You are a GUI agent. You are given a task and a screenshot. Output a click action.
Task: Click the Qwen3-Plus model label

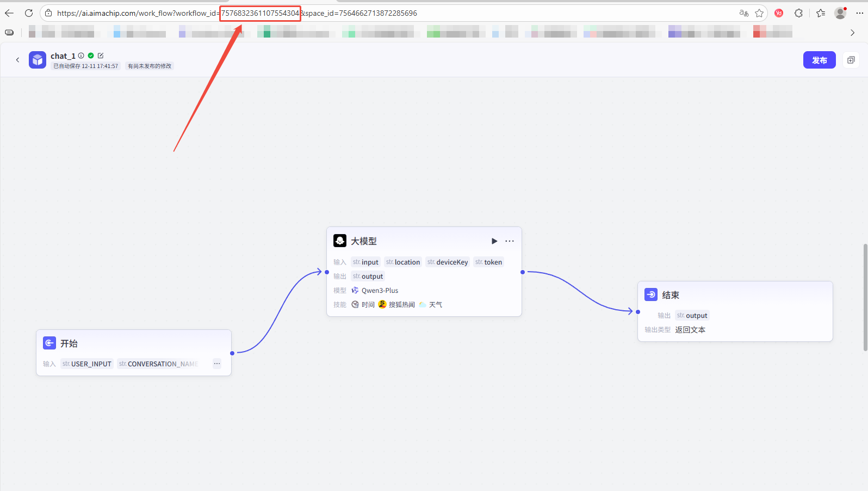click(x=380, y=291)
